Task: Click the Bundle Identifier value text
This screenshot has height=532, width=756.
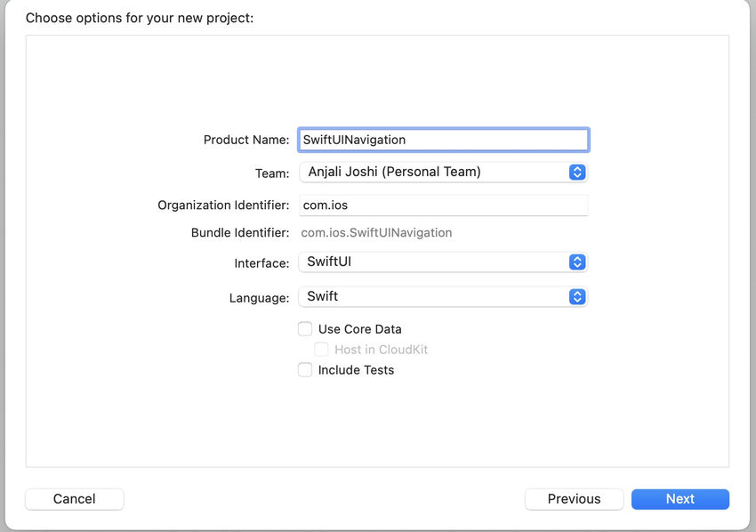Action: click(376, 232)
